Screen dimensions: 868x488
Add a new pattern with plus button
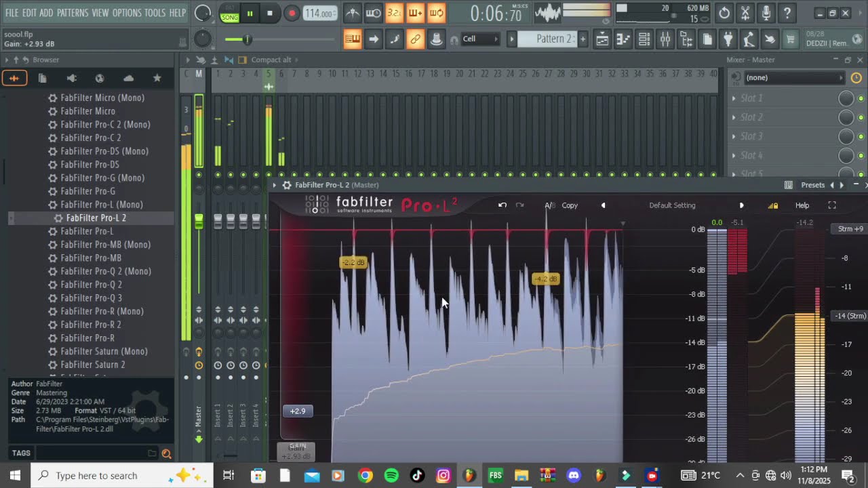pos(583,39)
